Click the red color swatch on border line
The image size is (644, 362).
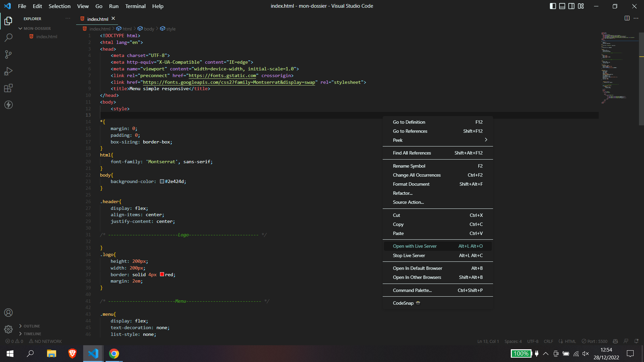[x=162, y=275]
